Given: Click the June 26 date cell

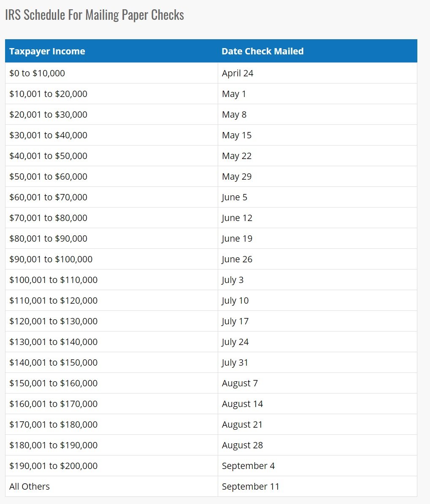Looking at the screenshot, I should coord(317,259).
